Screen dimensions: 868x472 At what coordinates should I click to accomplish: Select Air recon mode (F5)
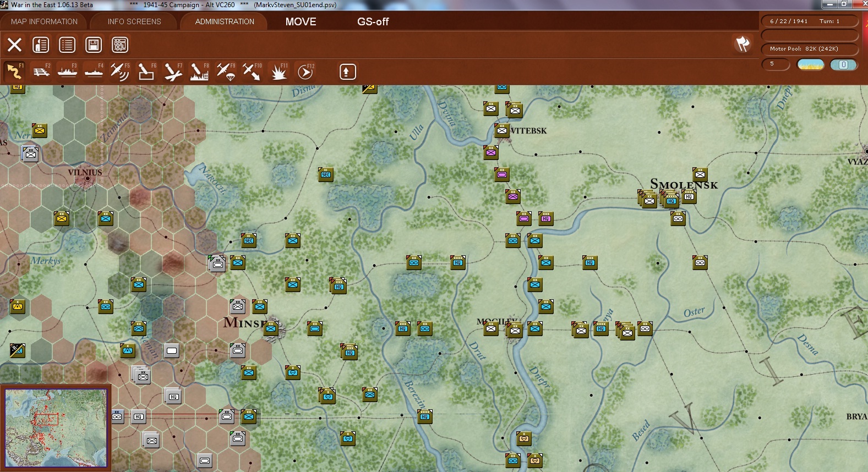click(120, 72)
